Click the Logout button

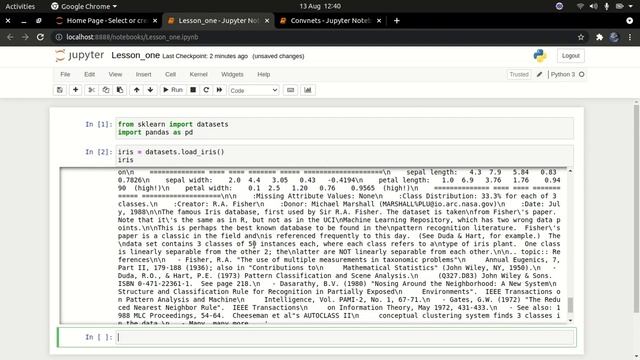coord(570,56)
